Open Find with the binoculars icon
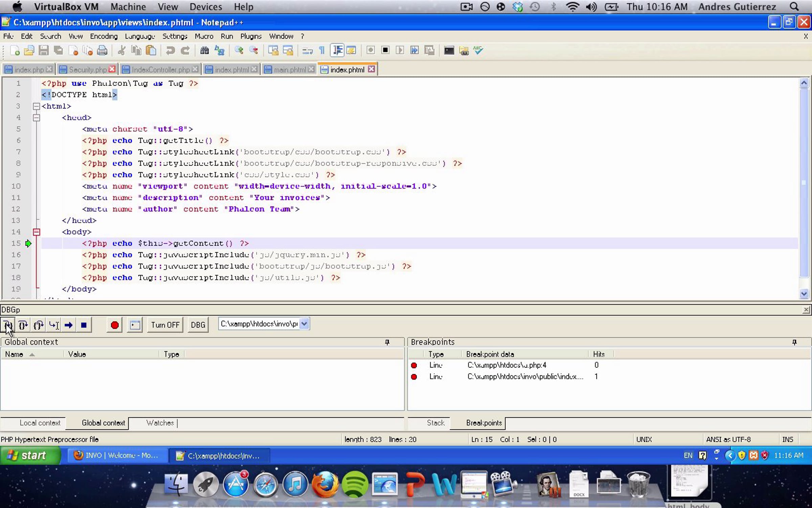 point(204,50)
